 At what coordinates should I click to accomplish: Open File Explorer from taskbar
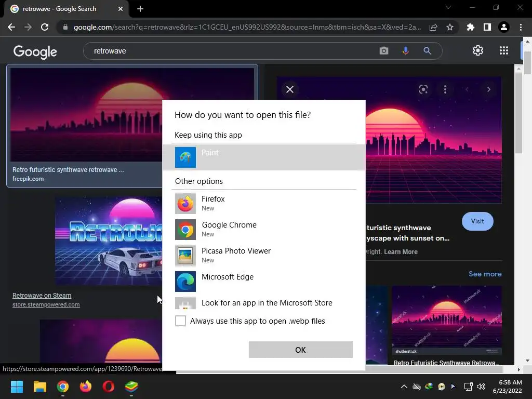pyautogui.click(x=39, y=387)
